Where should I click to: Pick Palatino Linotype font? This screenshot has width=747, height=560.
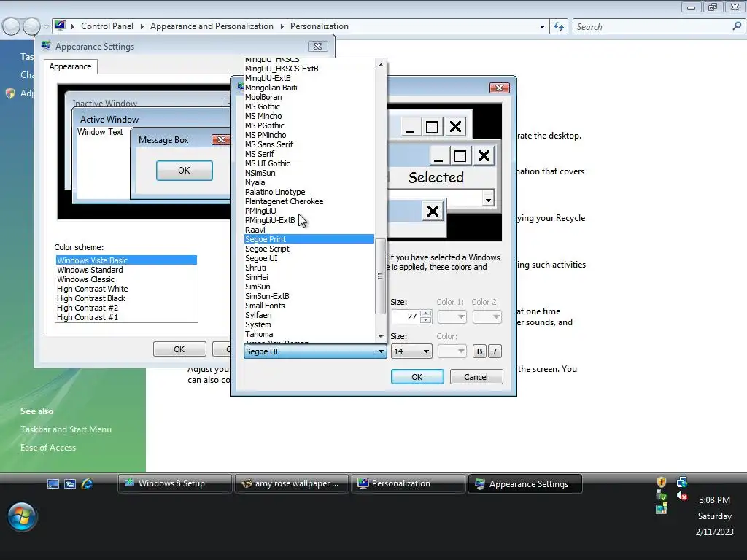click(x=309, y=192)
